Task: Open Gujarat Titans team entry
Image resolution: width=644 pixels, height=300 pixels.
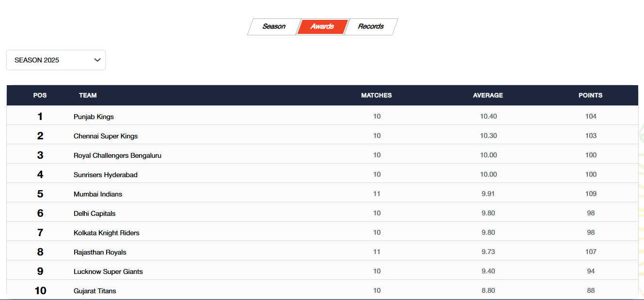Action: tap(94, 291)
